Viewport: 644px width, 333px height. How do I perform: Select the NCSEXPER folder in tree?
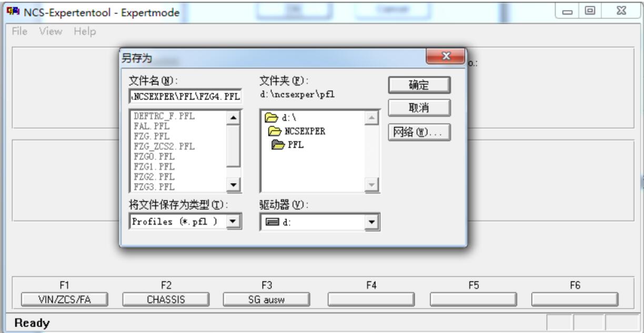point(297,132)
